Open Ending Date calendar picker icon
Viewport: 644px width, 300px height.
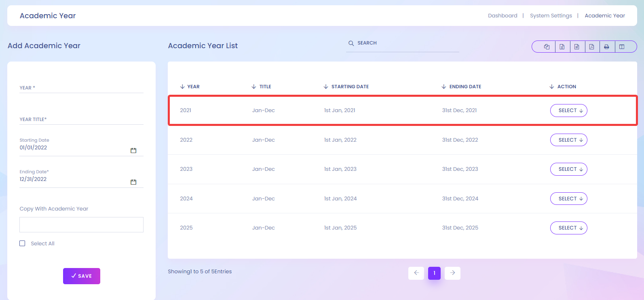(133, 182)
